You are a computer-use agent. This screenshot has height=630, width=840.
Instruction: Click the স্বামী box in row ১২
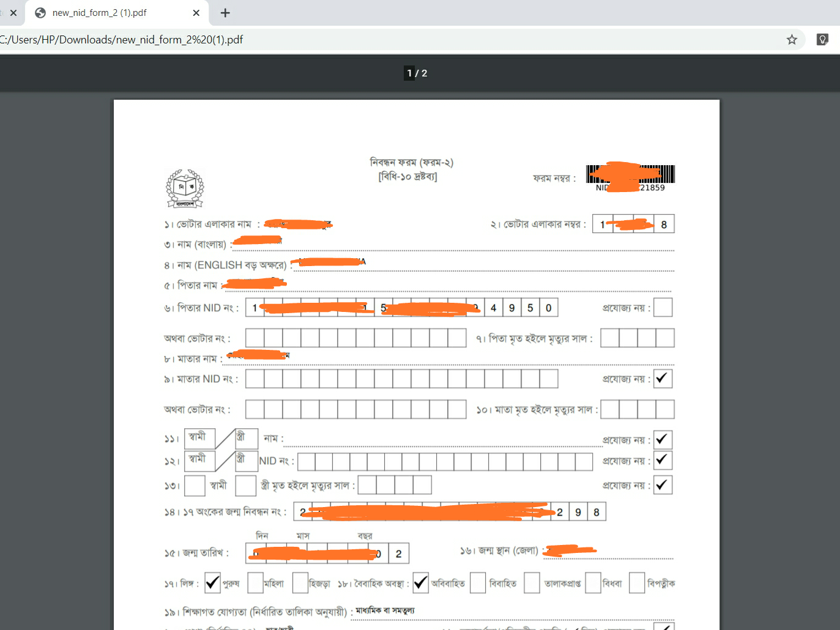click(x=199, y=461)
